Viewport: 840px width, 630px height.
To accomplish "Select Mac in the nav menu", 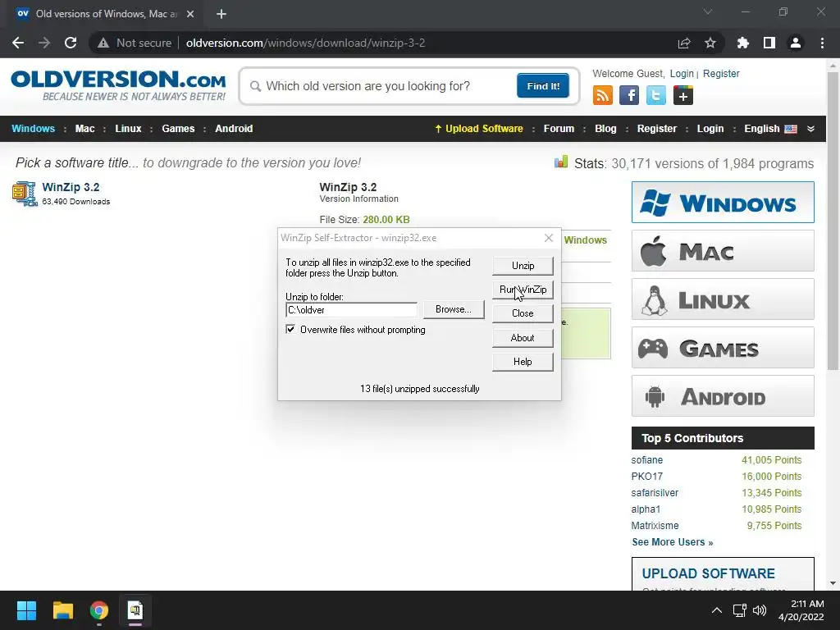I will click(84, 129).
